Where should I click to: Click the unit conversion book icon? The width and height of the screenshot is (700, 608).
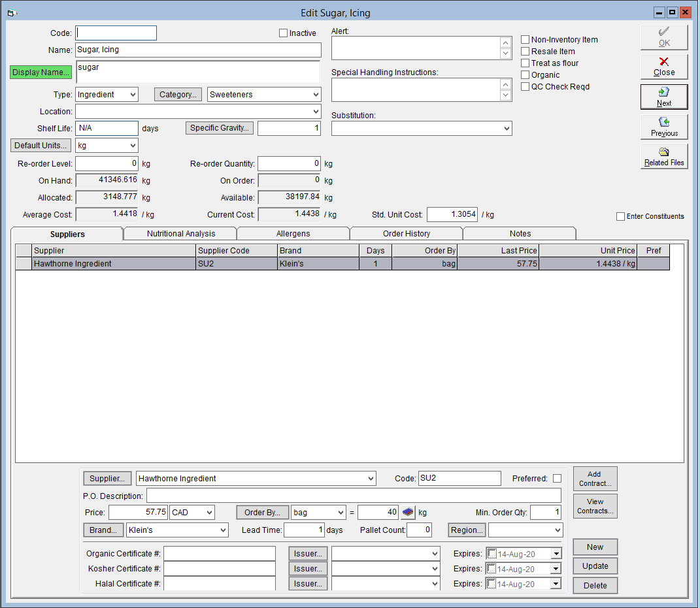408,512
